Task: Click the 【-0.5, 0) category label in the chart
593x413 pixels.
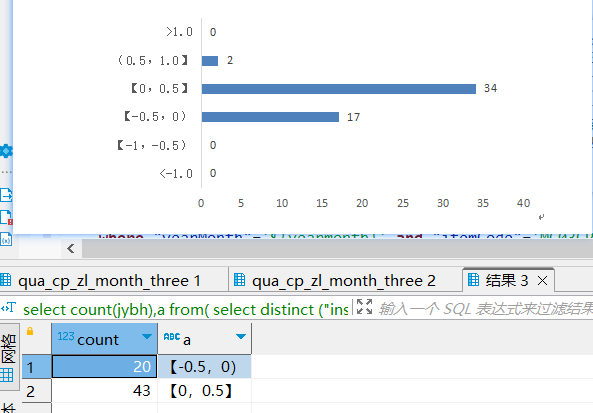Action: click(155, 116)
